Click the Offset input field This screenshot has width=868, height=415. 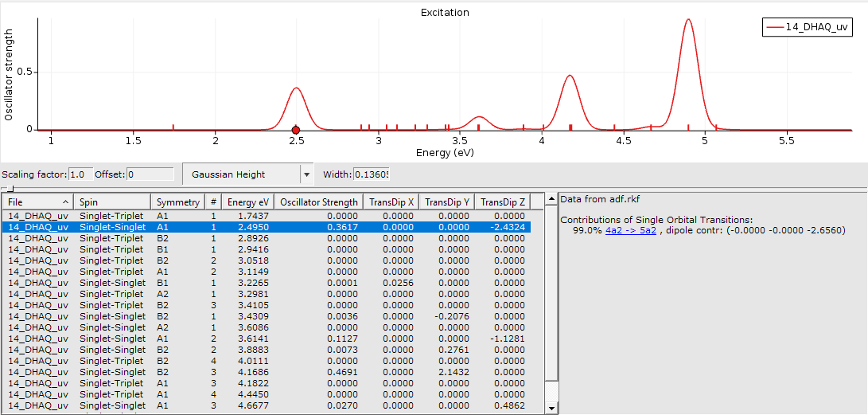[x=150, y=174]
